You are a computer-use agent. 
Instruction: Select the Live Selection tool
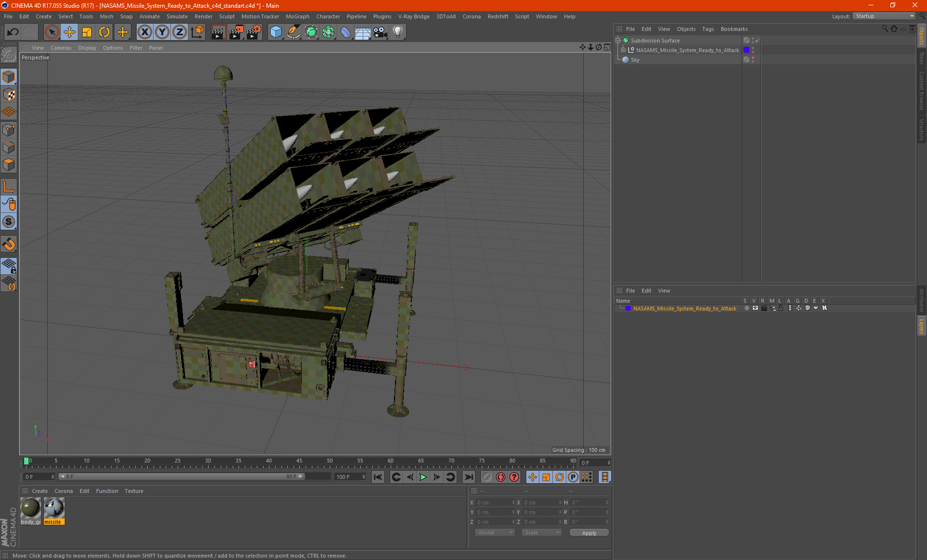pyautogui.click(x=52, y=32)
